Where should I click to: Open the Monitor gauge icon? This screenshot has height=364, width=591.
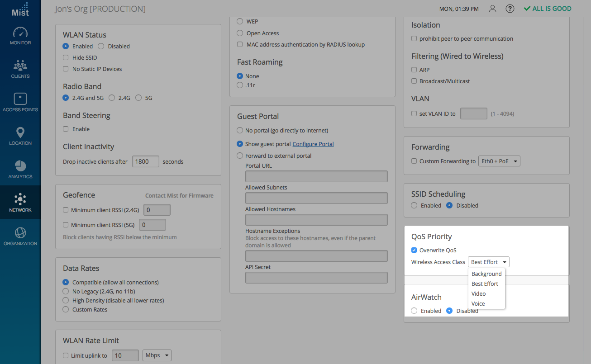20,33
